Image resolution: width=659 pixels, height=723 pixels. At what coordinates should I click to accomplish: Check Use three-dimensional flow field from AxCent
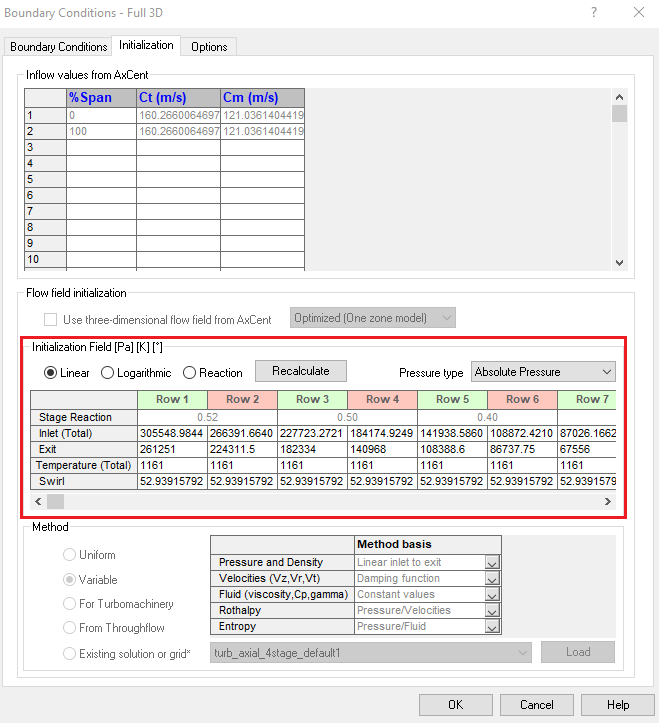click(50, 320)
